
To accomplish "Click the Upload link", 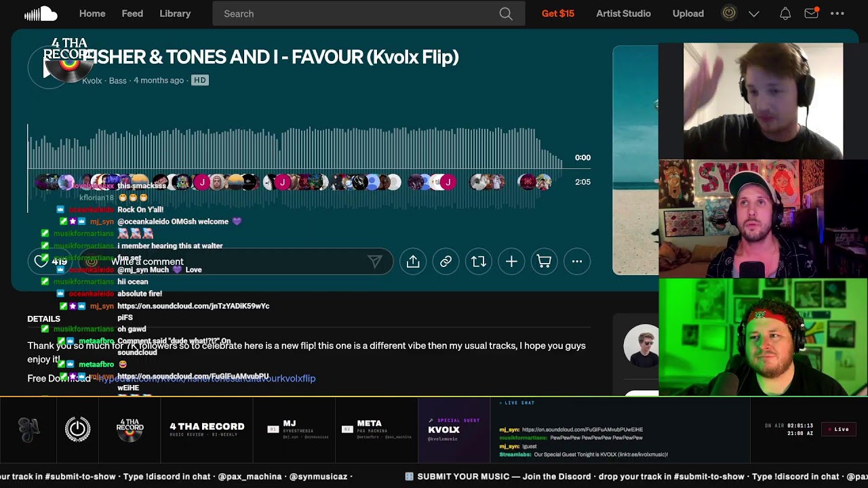I will click(x=688, y=14).
